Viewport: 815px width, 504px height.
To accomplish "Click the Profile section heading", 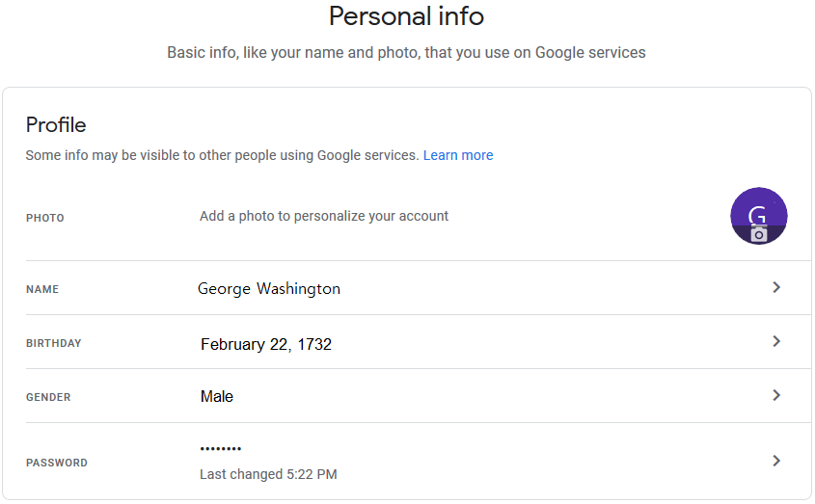I will coord(56,125).
